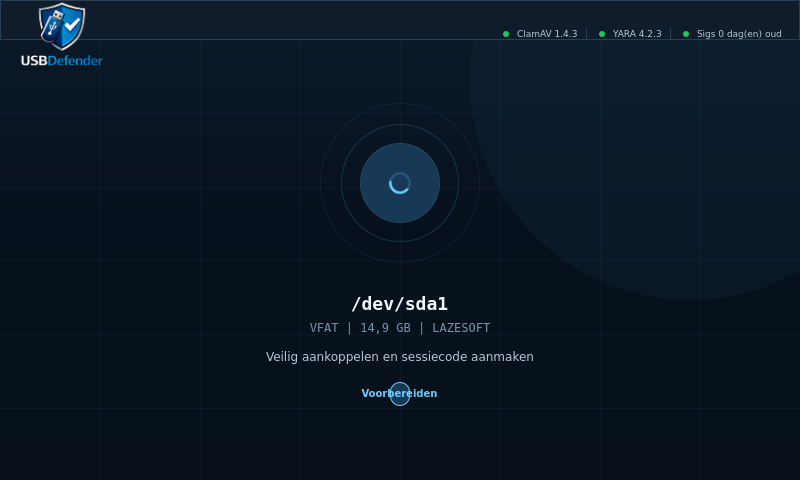Screen dimensions: 800x480
Task: Click the LAZESOFT volume label
Action: 461,328
